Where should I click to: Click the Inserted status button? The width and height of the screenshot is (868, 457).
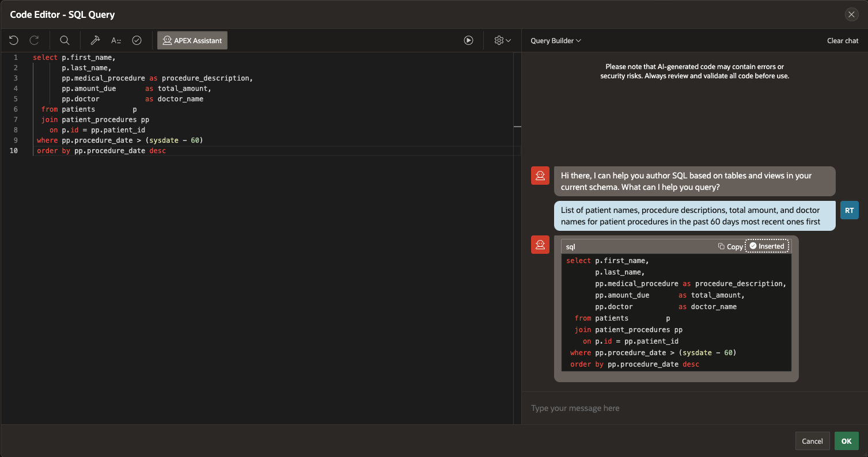click(x=767, y=246)
